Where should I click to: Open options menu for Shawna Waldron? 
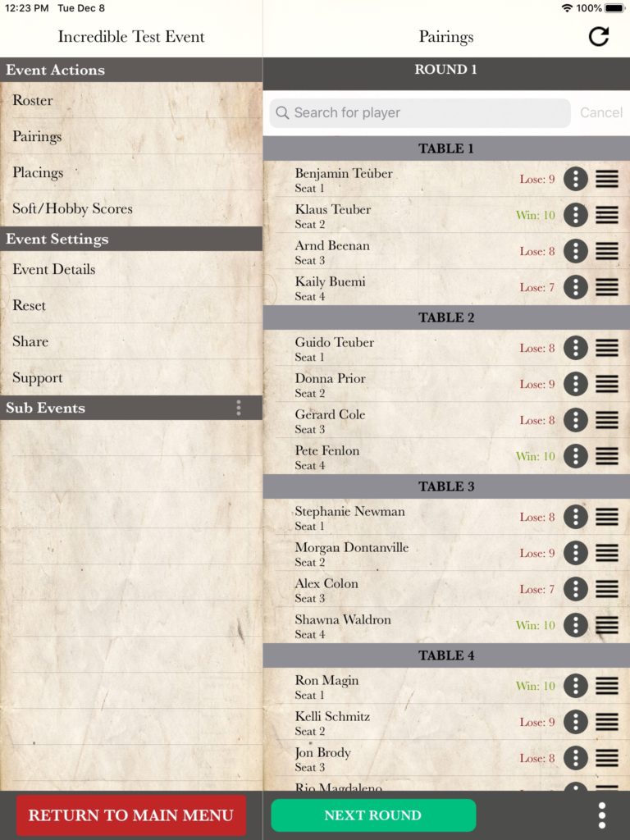(x=575, y=625)
